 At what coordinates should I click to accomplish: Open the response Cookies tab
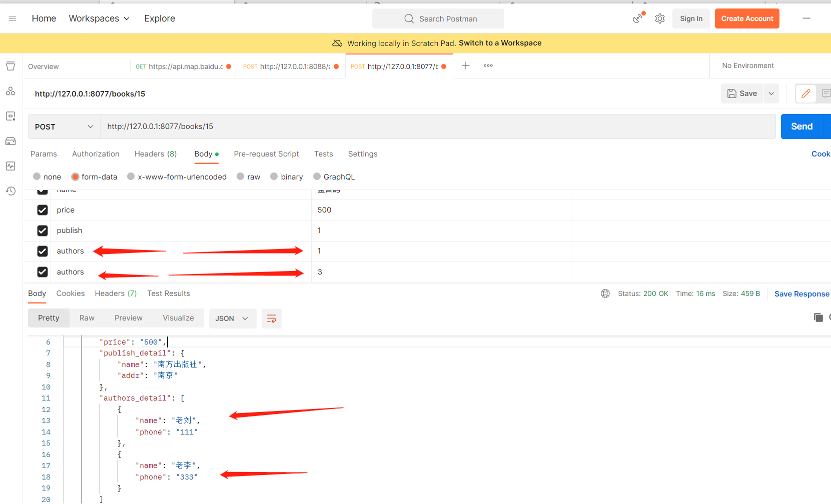click(x=71, y=293)
